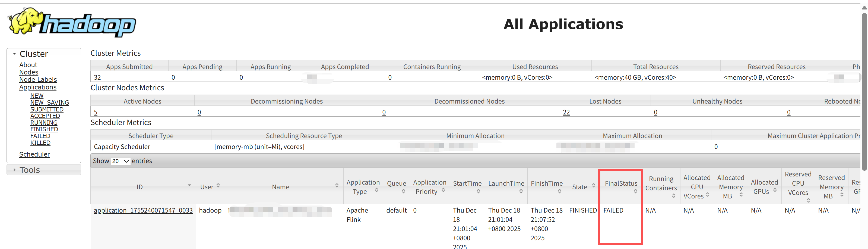Filter applications by FINISHED state

(44, 129)
